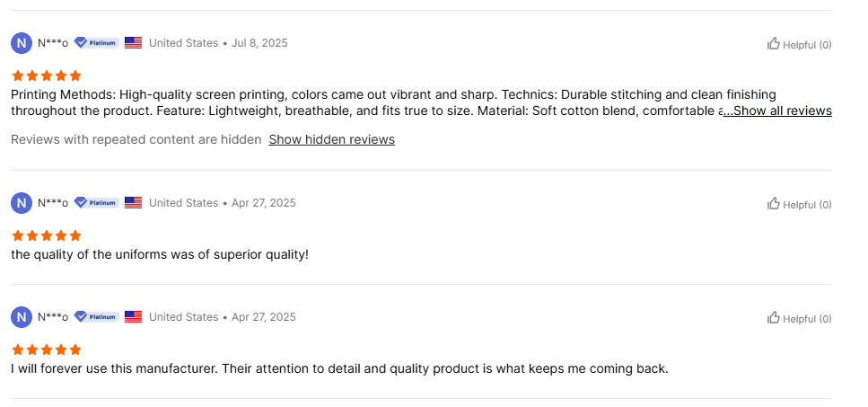
Task: Click the star rating above manufacturer review text
Action: click(47, 350)
